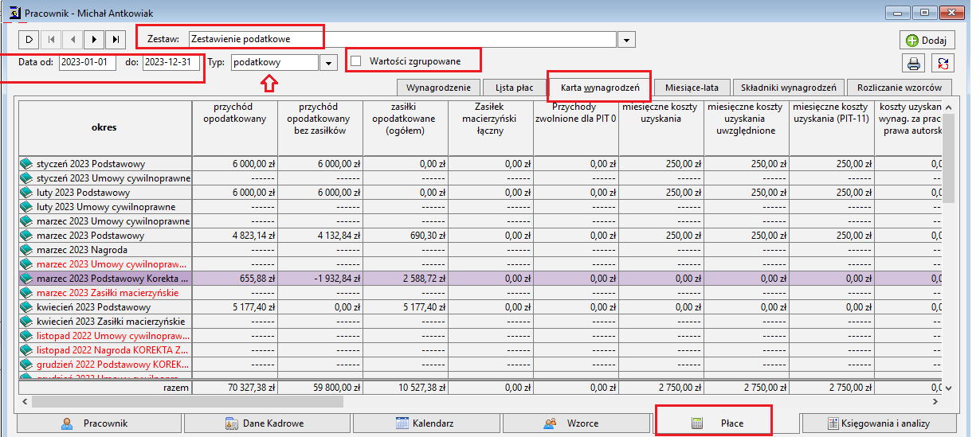The height and width of the screenshot is (437, 980).
Task: Switch to Lista płac tab
Action: click(514, 88)
